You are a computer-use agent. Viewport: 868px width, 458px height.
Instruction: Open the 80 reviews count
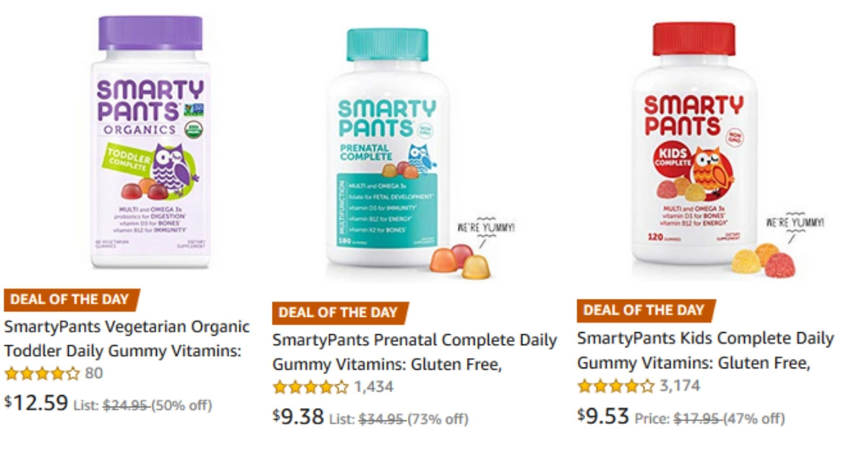click(94, 374)
